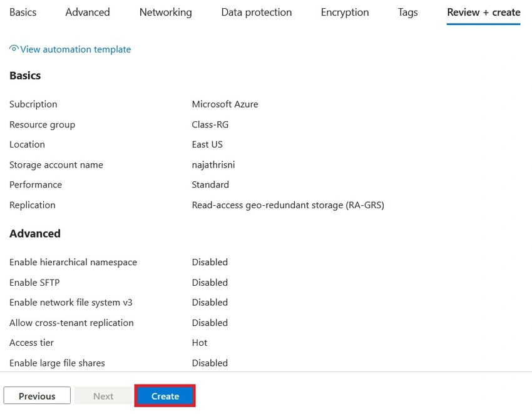Click the Hot access tier value

click(x=200, y=343)
